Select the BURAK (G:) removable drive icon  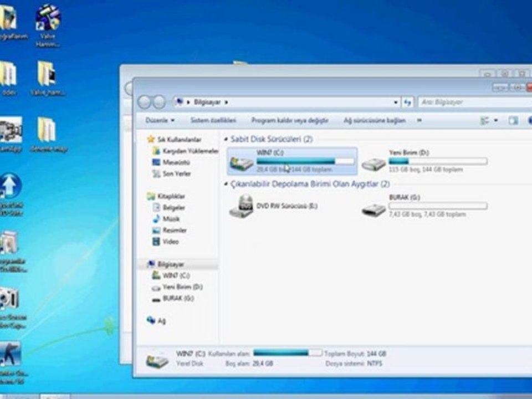click(373, 209)
